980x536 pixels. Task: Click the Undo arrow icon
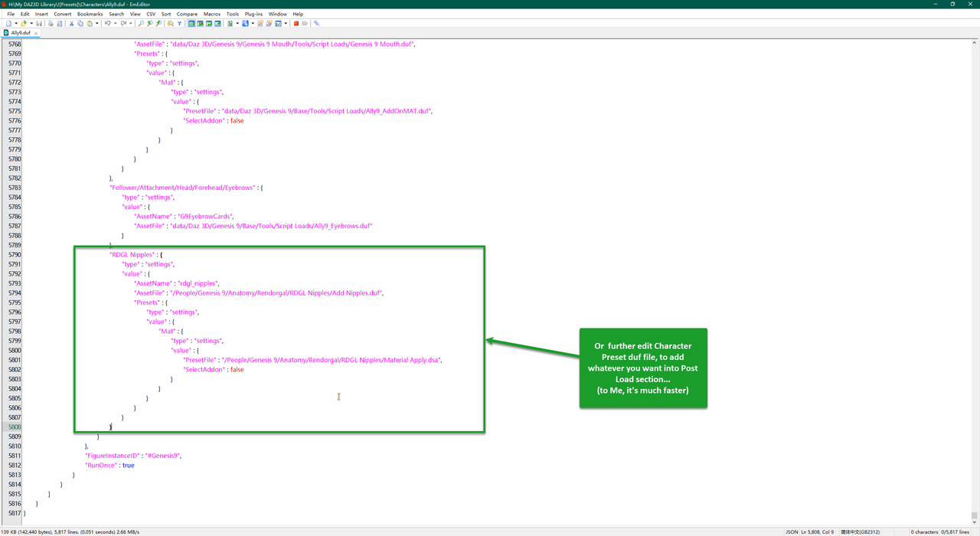[x=107, y=23]
